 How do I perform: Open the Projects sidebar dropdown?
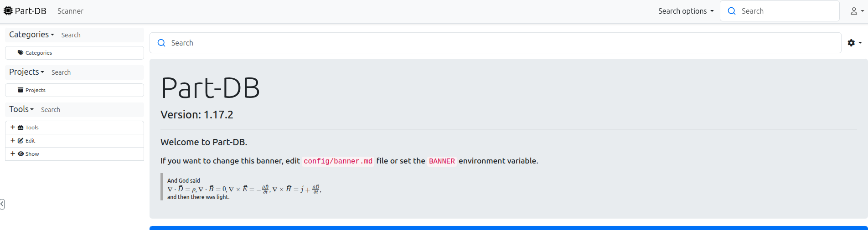coord(26,72)
